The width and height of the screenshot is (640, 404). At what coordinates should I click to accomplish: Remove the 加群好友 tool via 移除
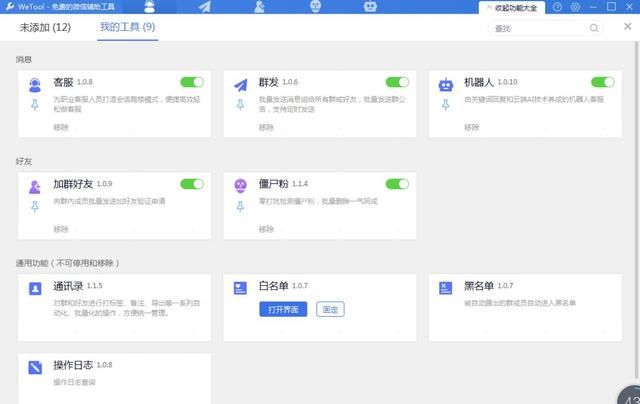[61, 229]
